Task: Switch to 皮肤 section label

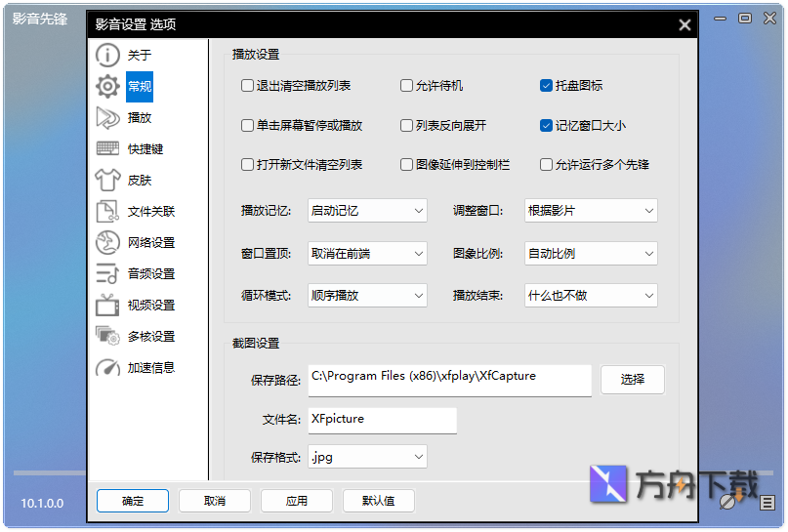Action: [x=140, y=180]
